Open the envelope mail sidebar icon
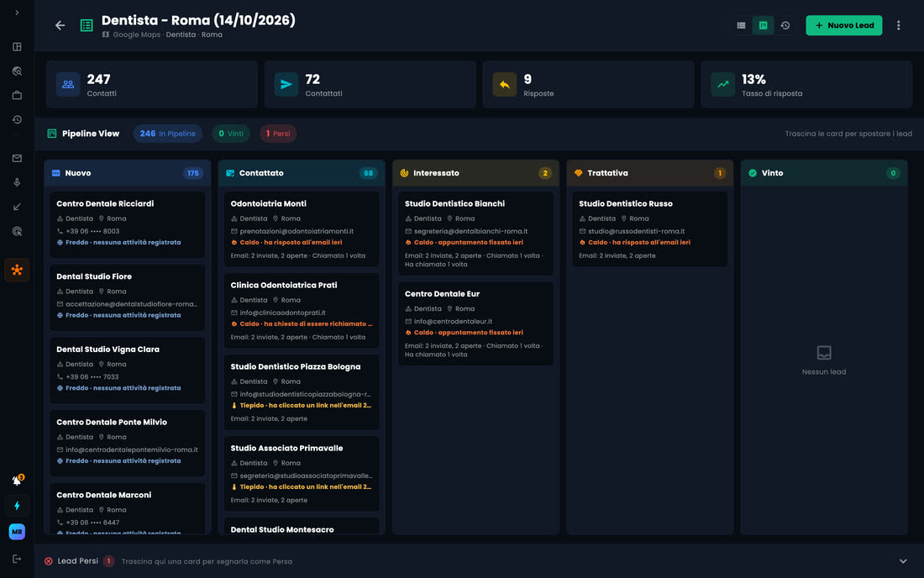This screenshot has width=924, height=578. (x=17, y=158)
